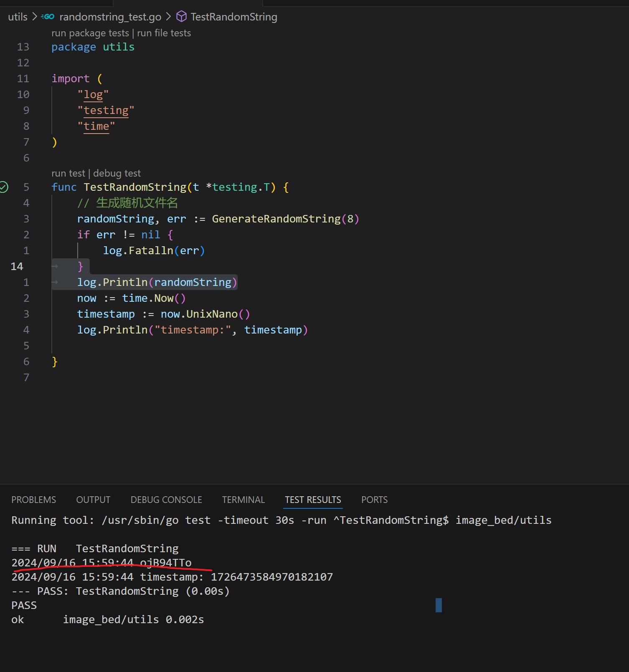Open the utils folder breadcrumb
This screenshot has height=672, width=629.
18,17
